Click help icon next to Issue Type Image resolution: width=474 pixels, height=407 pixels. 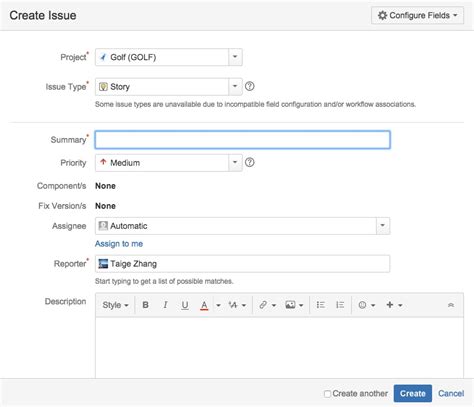[250, 86]
